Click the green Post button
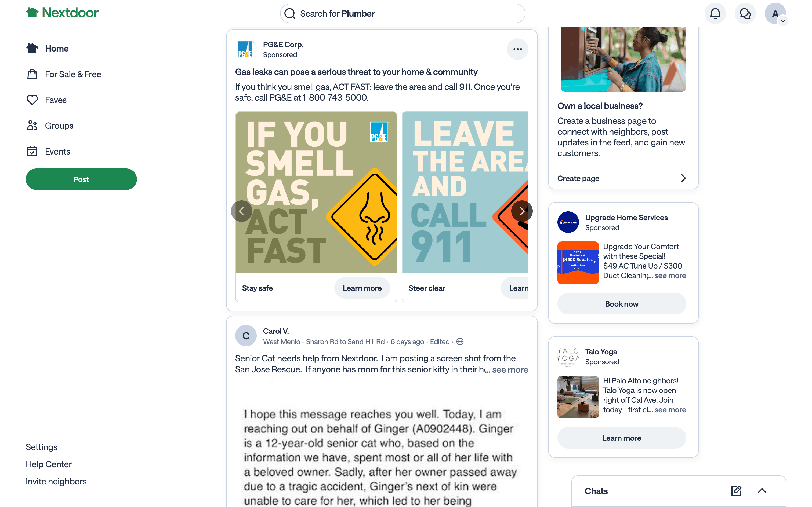Image resolution: width=812 pixels, height=507 pixels. (x=81, y=179)
